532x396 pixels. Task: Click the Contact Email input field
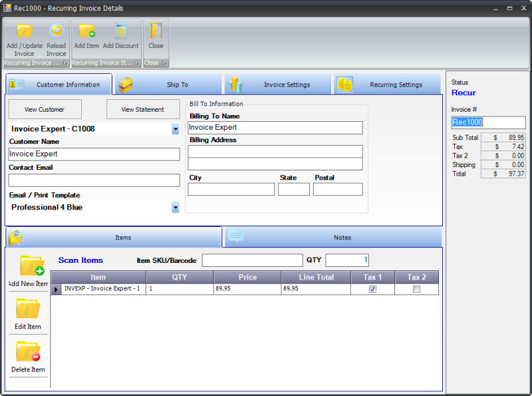[94, 180]
